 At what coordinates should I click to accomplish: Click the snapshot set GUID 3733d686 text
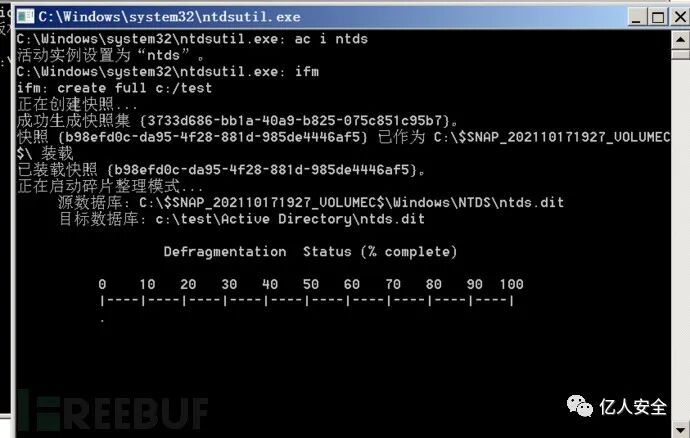295,121
